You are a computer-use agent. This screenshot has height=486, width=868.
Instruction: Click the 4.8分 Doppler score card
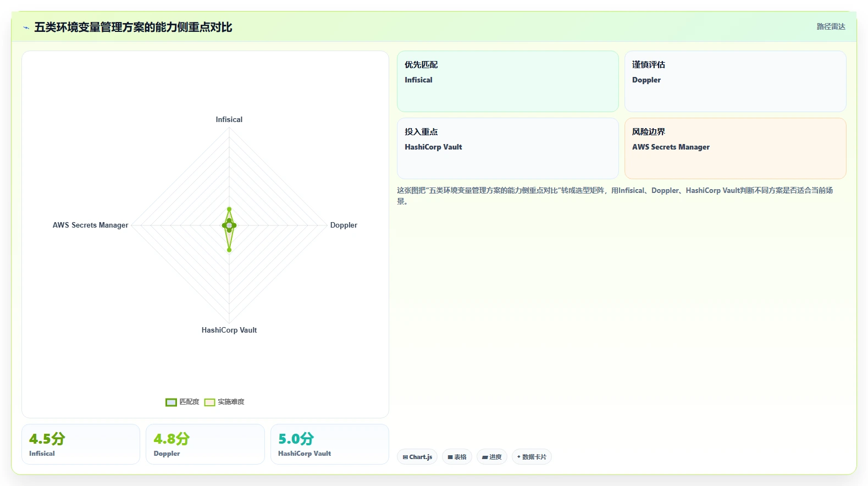tap(205, 444)
